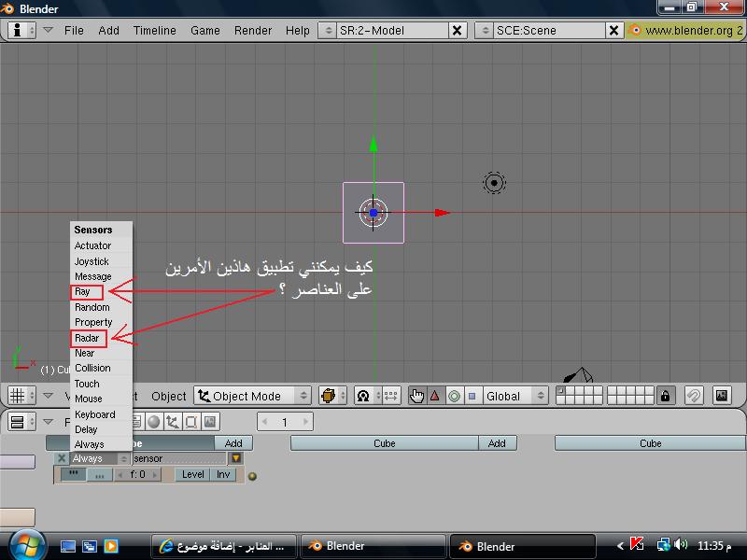Screen dimensions: 747x560
Task: Enable the translate manipulator triangle icon
Action: [435, 396]
